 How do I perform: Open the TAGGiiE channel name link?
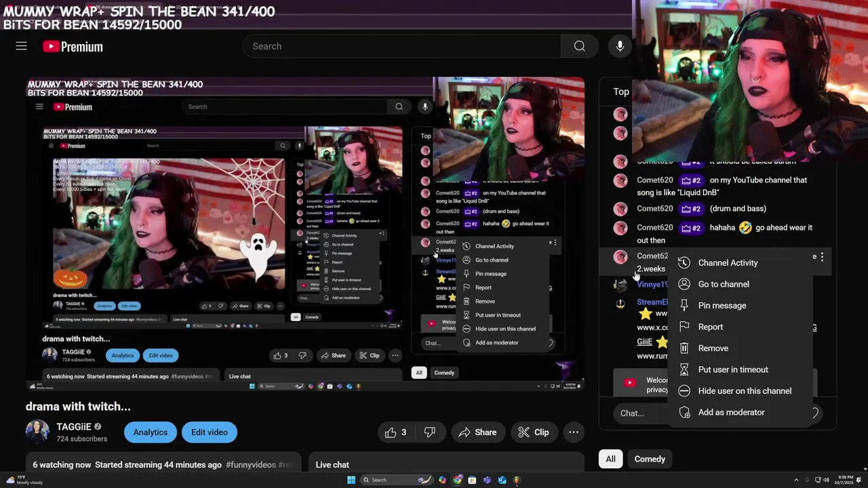[x=74, y=426]
